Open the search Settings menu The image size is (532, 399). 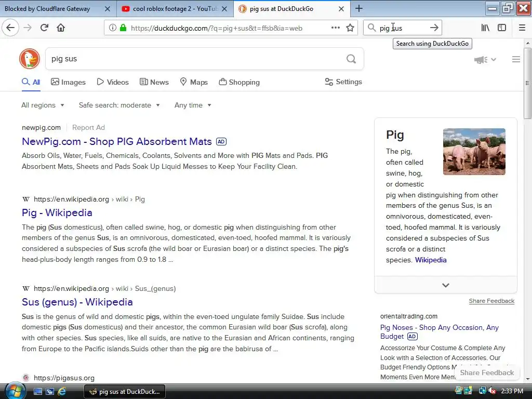tap(343, 82)
